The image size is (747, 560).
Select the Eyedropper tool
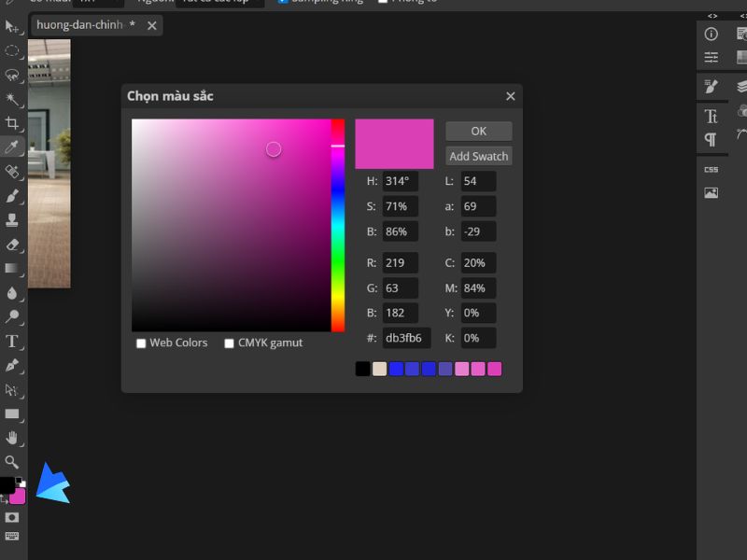pyautogui.click(x=11, y=147)
